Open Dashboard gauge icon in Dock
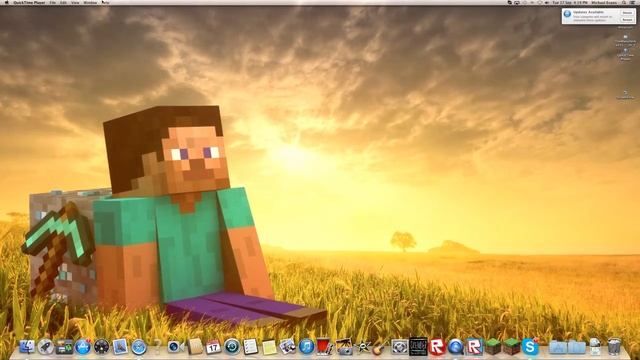Viewport: 640px width, 360px height. pyautogui.click(x=101, y=347)
